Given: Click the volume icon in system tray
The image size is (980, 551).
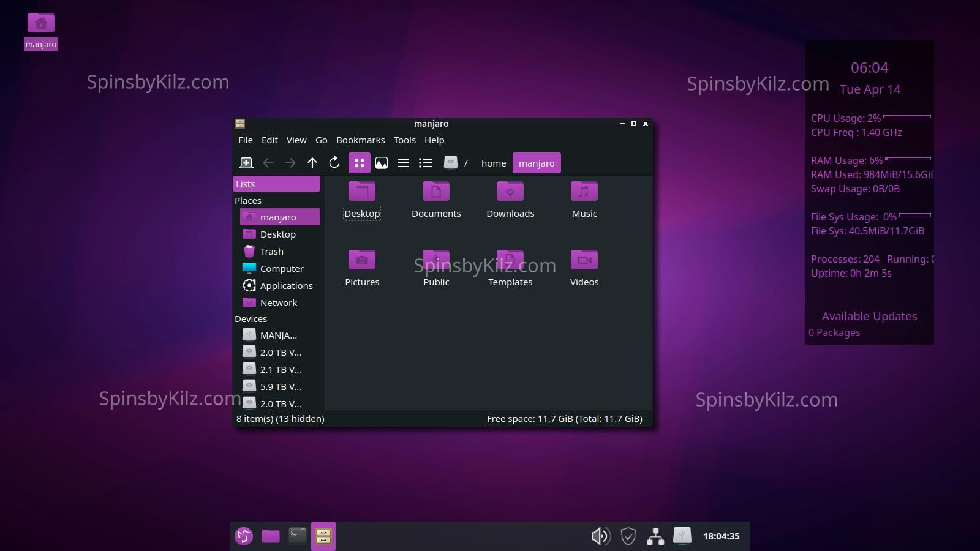Looking at the screenshot, I should click(600, 536).
